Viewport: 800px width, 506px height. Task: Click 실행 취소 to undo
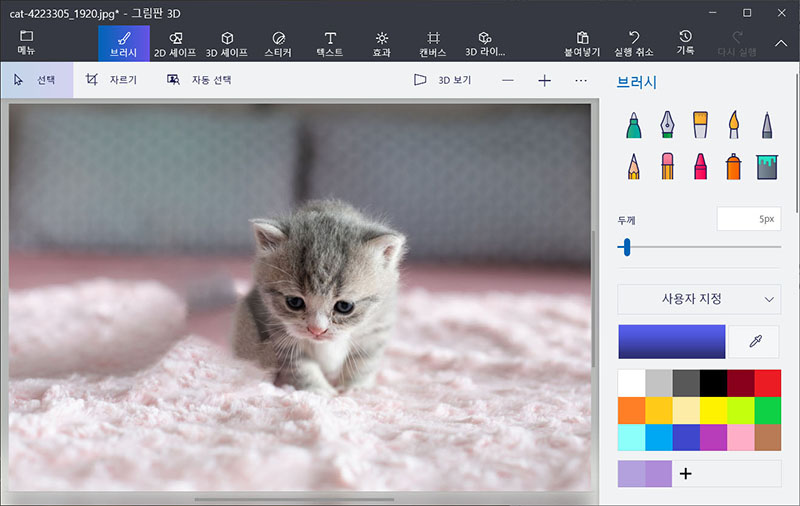tap(634, 43)
